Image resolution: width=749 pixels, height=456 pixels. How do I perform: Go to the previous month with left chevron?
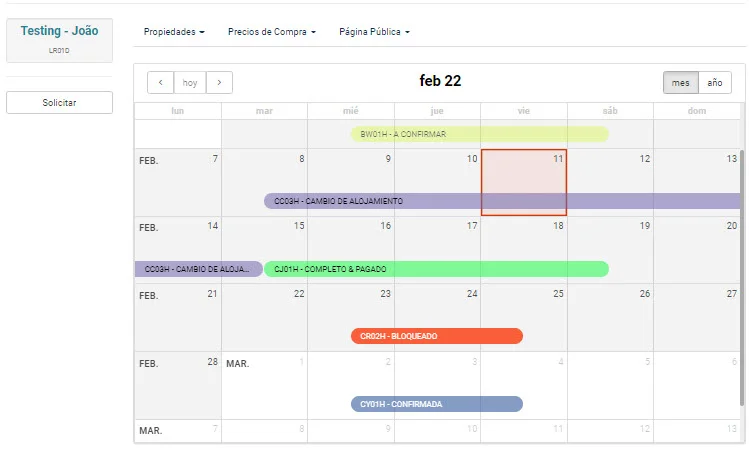[160, 83]
